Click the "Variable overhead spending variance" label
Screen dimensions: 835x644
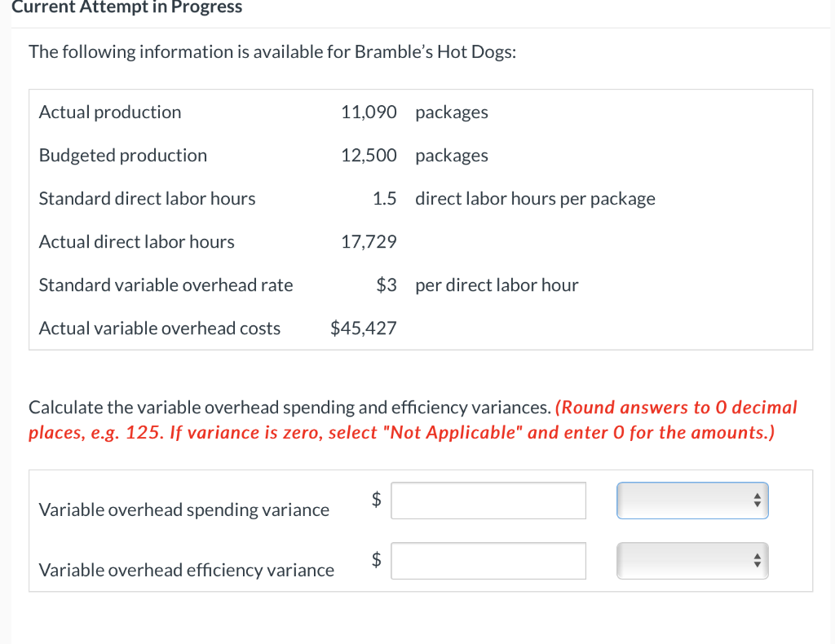pyautogui.click(x=184, y=510)
